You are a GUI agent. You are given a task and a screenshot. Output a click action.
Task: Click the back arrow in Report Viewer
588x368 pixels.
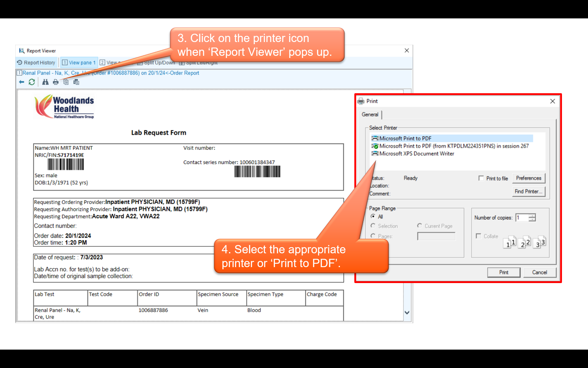pyautogui.click(x=21, y=82)
